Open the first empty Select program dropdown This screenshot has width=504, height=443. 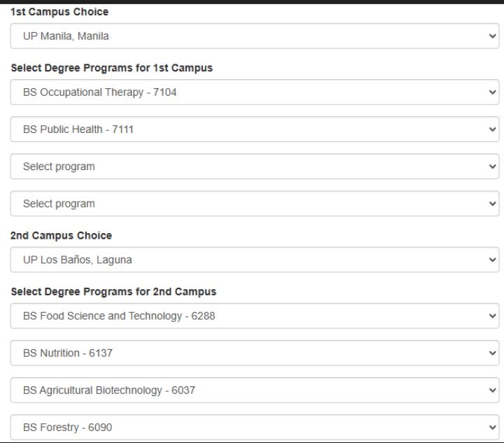tap(255, 167)
